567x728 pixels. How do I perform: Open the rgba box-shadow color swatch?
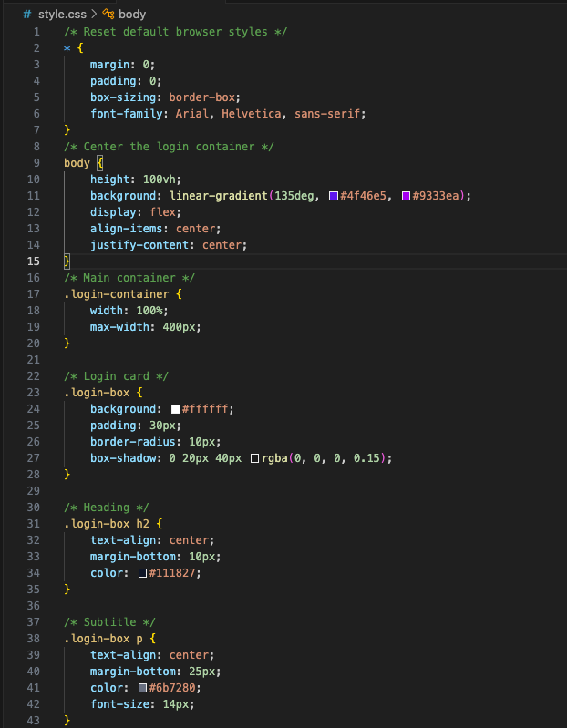254,458
